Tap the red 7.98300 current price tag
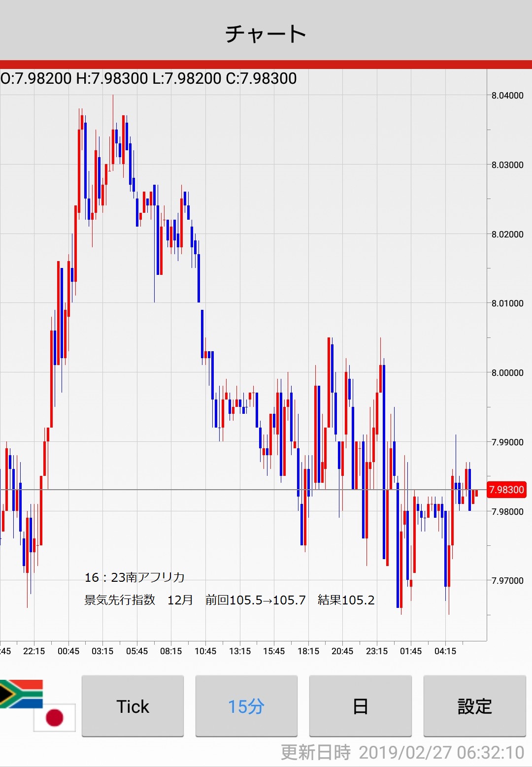 506,490
